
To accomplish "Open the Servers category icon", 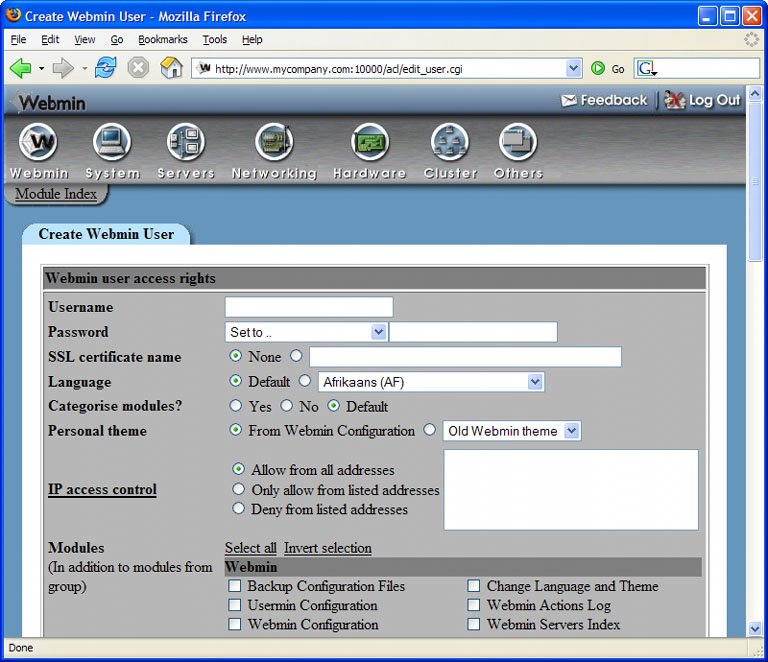I will pyautogui.click(x=185, y=145).
